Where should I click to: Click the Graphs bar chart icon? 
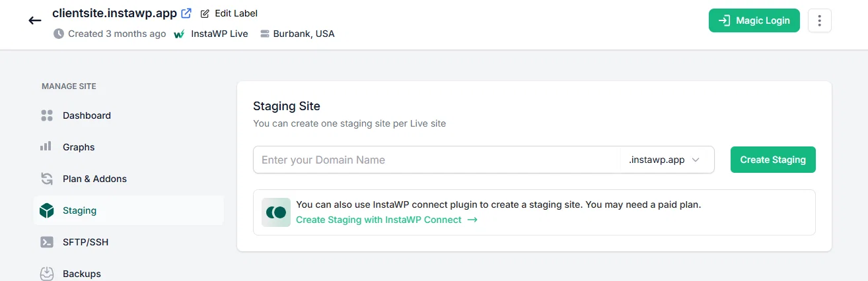pyautogui.click(x=46, y=146)
